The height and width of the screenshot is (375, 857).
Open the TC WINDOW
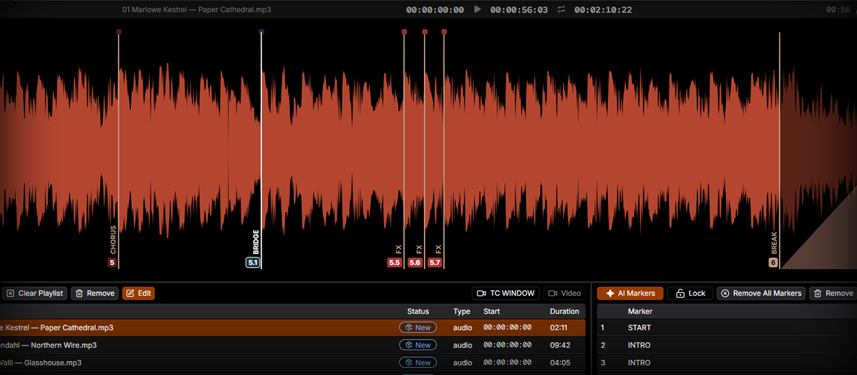pyautogui.click(x=506, y=294)
